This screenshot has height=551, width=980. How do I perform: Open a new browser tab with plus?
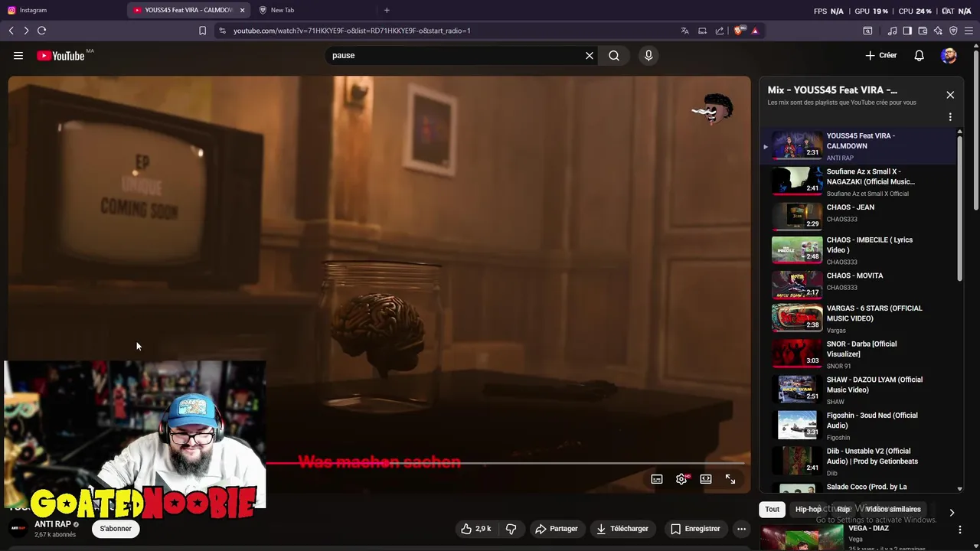(x=387, y=10)
